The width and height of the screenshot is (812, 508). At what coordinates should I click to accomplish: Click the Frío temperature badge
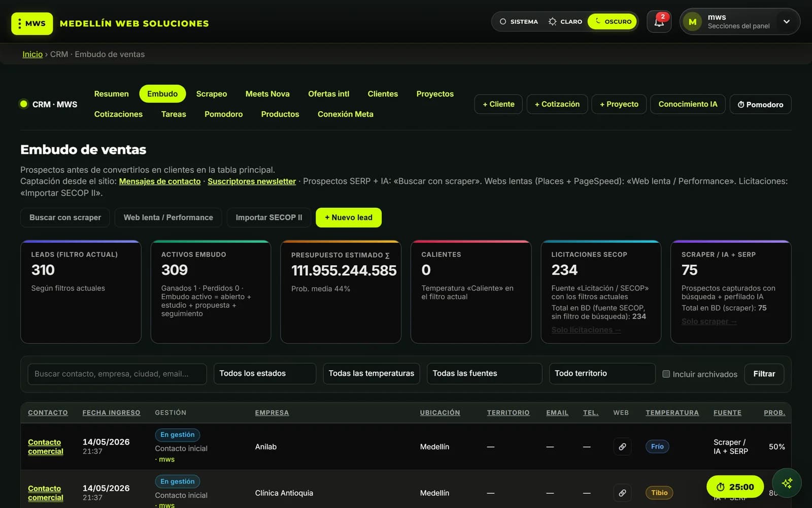657,447
